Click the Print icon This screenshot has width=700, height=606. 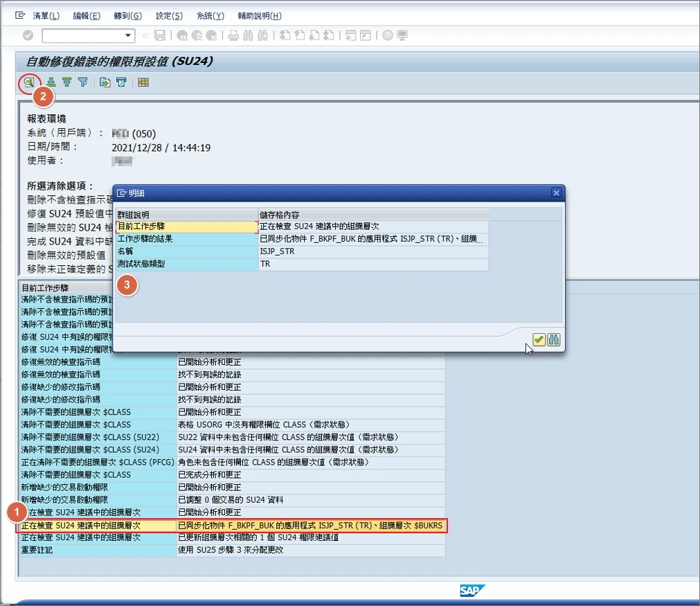[x=233, y=35]
